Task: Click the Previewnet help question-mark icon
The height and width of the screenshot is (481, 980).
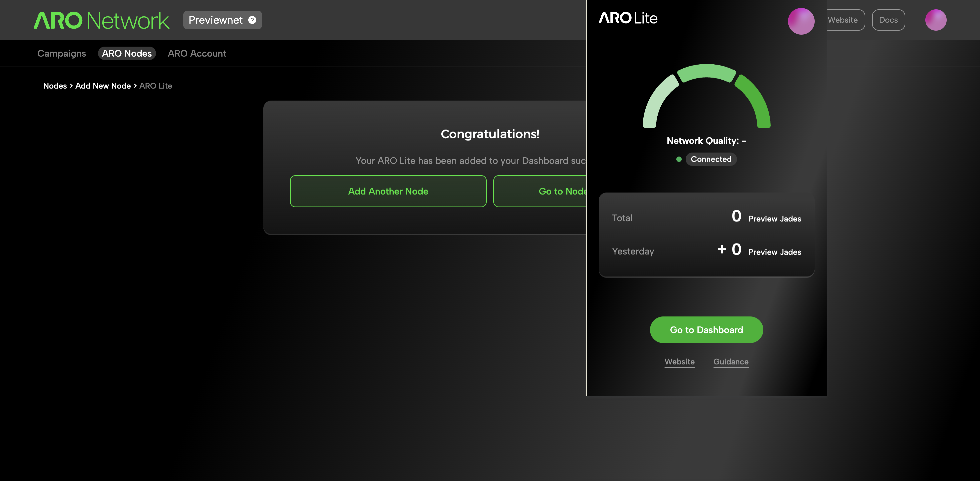Action: coord(252,20)
